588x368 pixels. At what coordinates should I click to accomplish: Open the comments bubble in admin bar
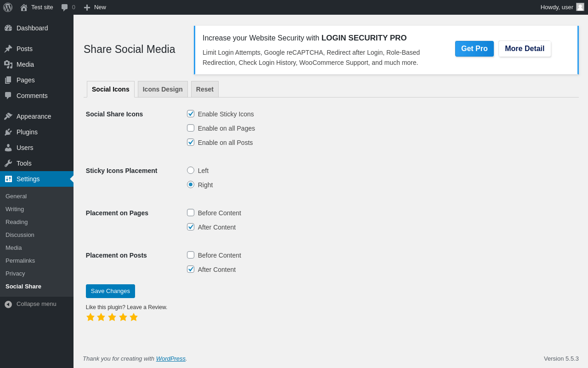click(65, 7)
